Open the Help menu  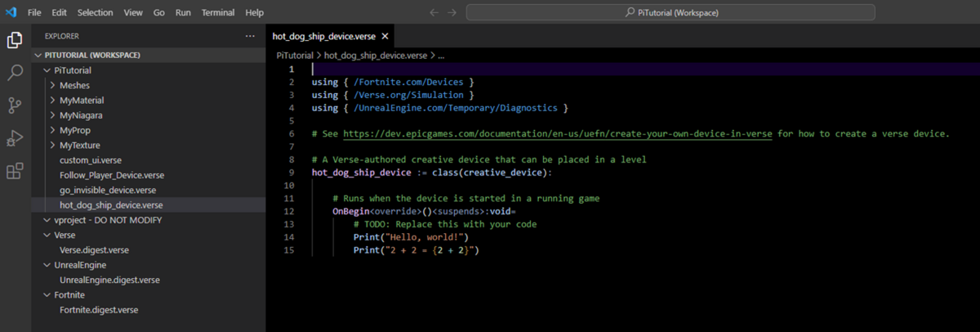tap(255, 13)
